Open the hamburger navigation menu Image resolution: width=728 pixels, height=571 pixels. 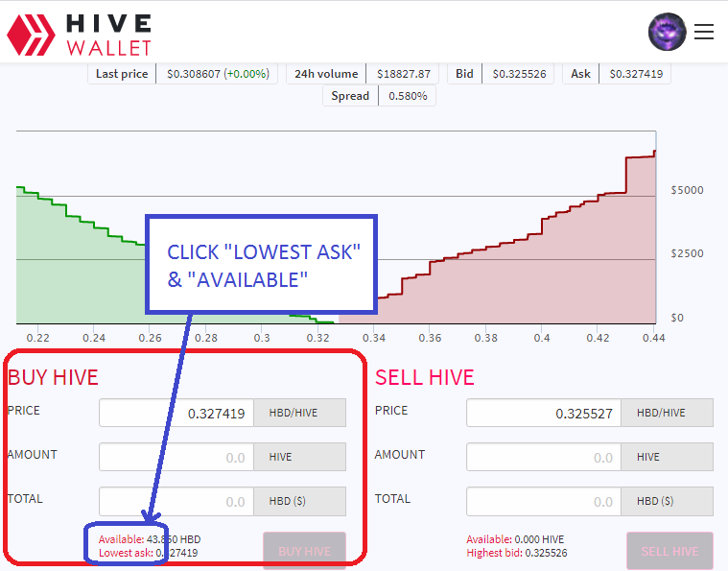(704, 32)
